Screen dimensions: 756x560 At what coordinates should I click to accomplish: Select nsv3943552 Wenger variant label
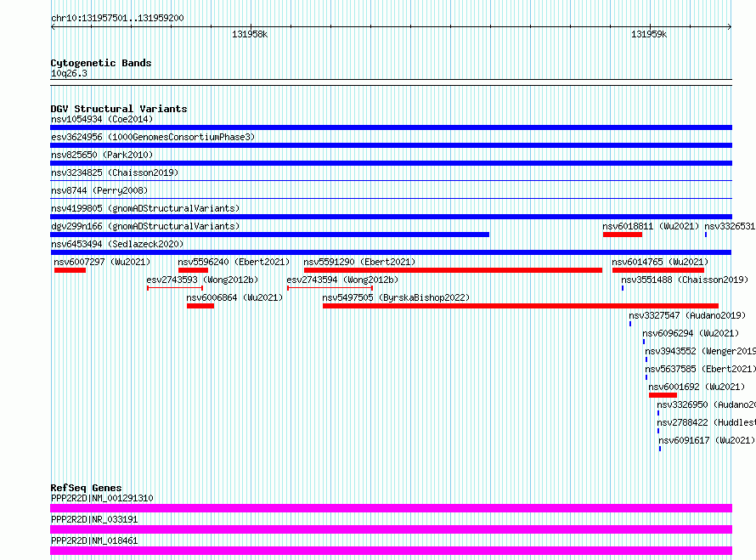tap(701, 351)
